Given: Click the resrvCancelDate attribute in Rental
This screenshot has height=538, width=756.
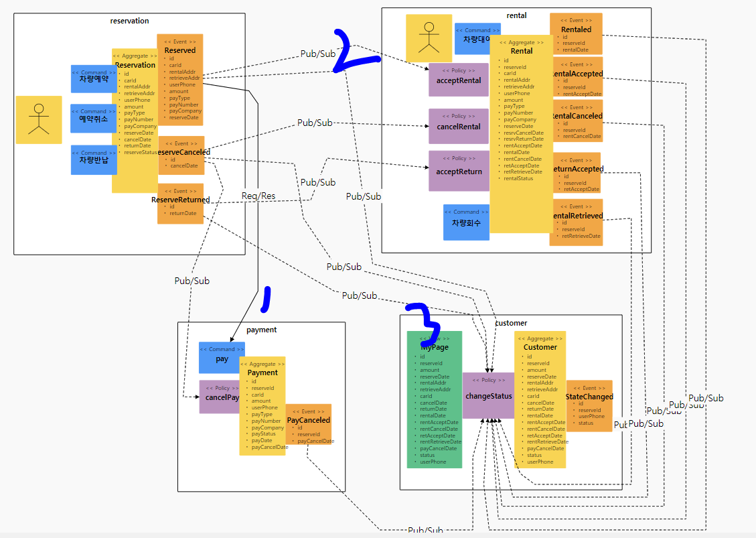Looking at the screenshot, I should pyautogui.click(x=524, y=133).
